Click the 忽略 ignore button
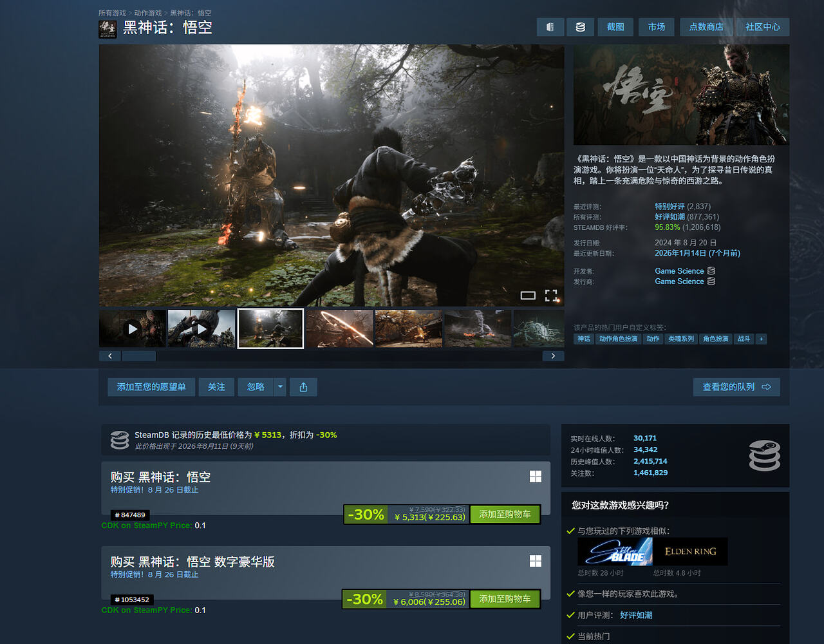 pyautogui.click(x=256, y=387)
